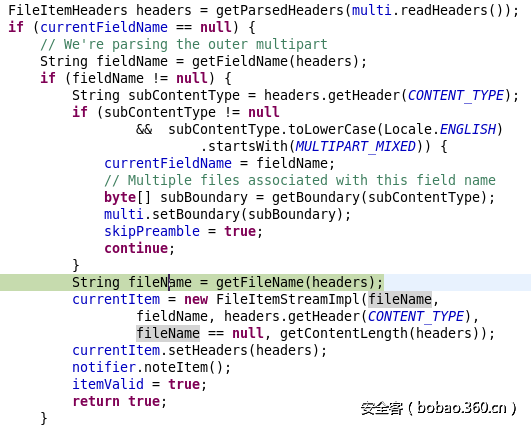The width and height of the screenshot is (531, 426).
Task: Click the return true statement
Action: pyautogui.click(x=120, y=401)
